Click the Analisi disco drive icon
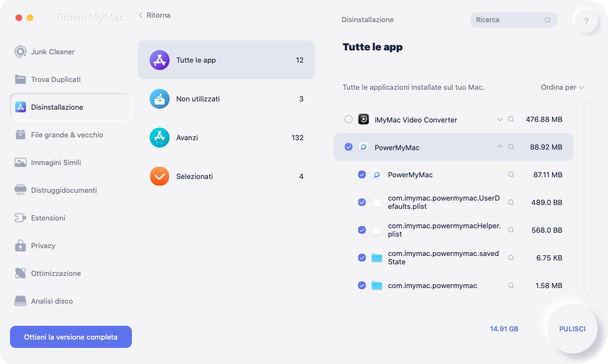Image resolution: width=608 pixels, height=364 pixels. [20, 301]
